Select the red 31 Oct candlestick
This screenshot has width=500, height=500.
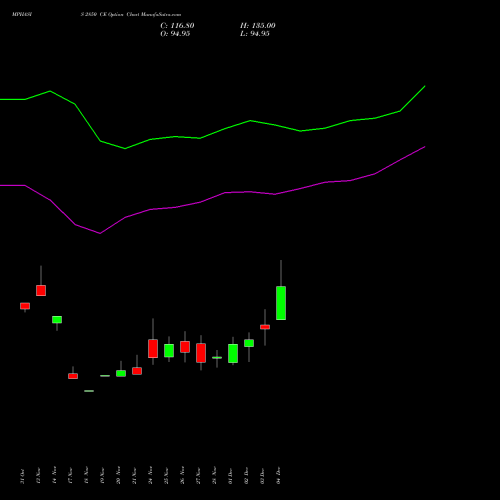[x=25, y=306]
